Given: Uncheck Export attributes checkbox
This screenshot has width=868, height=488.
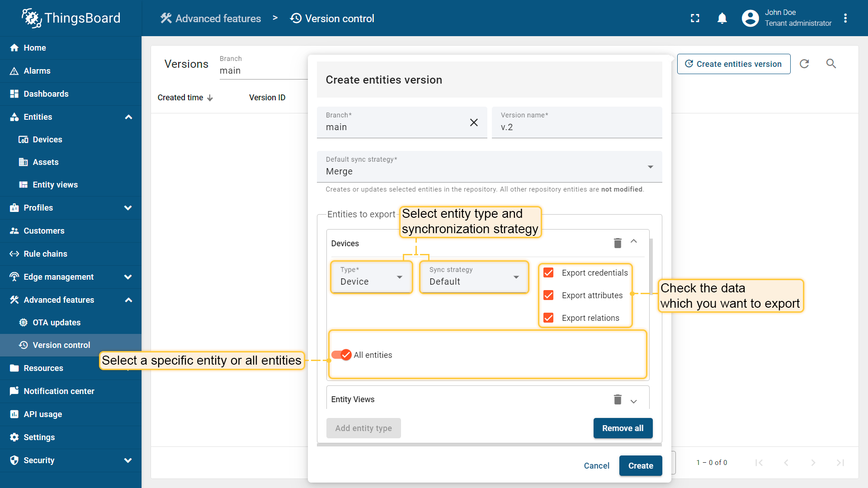Looking at the screenshot, I should 548,296.
